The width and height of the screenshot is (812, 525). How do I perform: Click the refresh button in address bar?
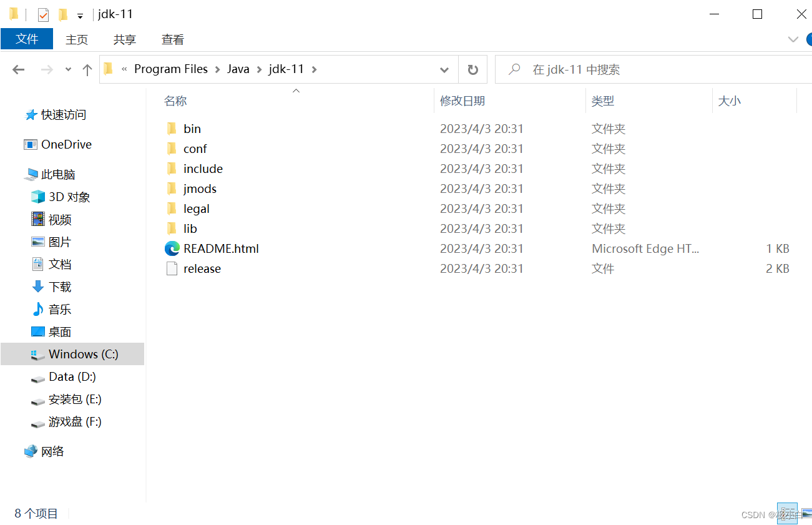[473, 69]
